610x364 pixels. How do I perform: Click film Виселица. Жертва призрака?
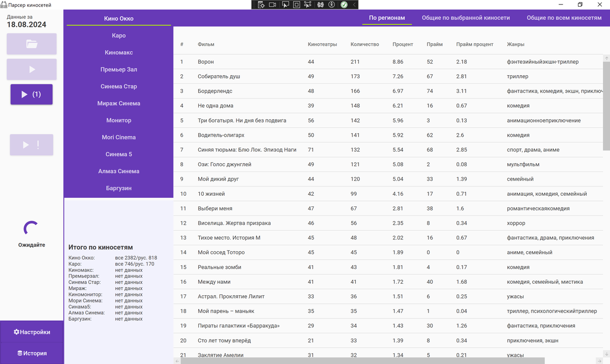click(234, 223)
